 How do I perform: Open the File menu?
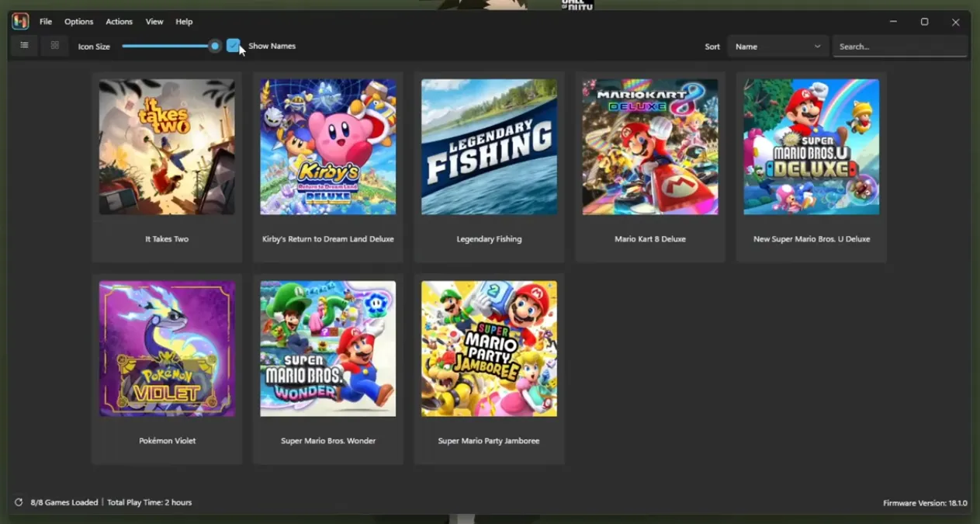pyautogui.click(x=45, y=21)
